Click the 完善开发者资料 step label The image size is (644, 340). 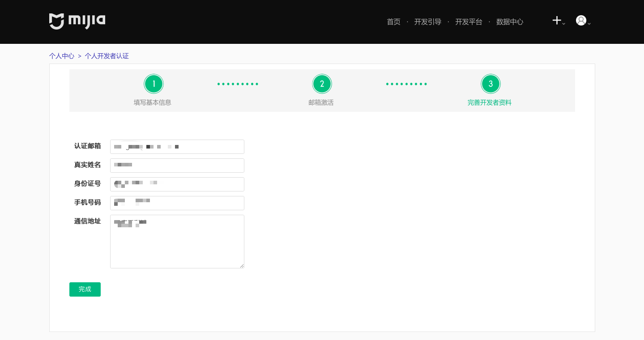pyautogui.click(x=490, y=102)
